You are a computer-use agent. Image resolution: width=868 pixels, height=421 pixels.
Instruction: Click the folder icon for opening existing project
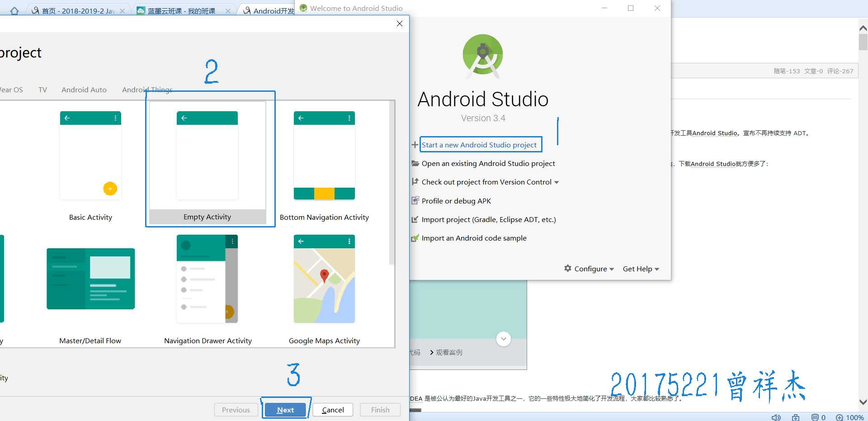(x=415, y=163)
